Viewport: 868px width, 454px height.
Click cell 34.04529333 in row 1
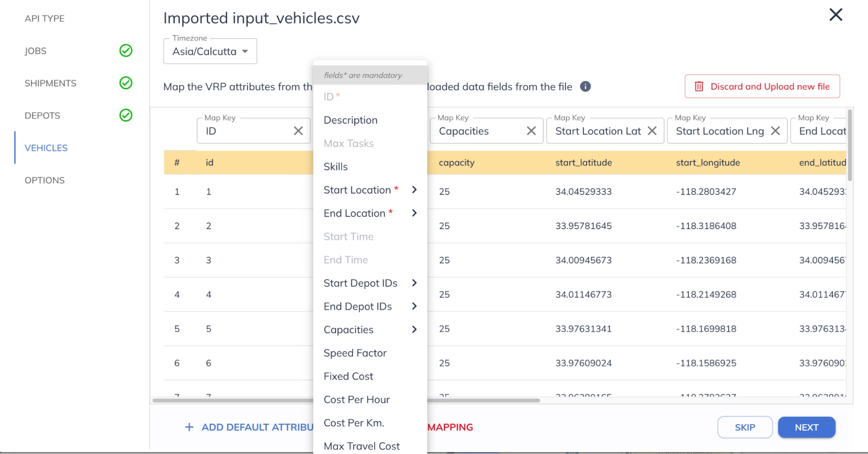point(584,191)
